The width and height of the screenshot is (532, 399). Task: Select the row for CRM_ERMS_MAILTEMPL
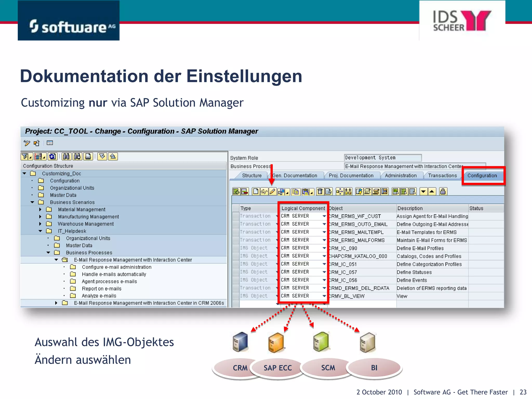coord(236,232)
